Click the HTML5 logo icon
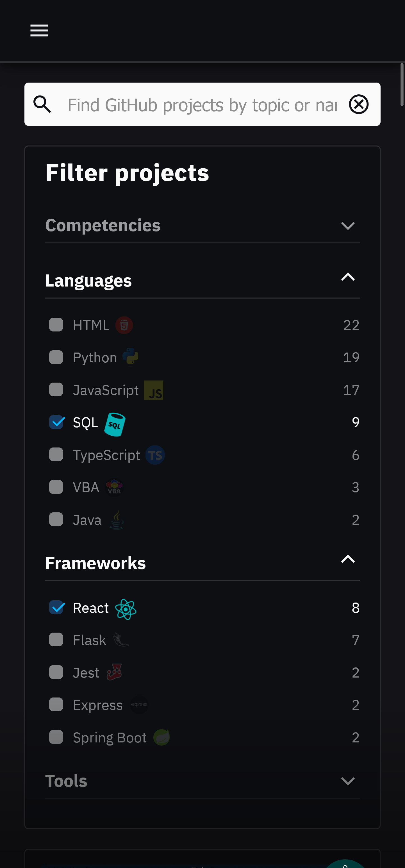Image resolution: width=405 pixels, height=868 pixels. click(124, 325)
